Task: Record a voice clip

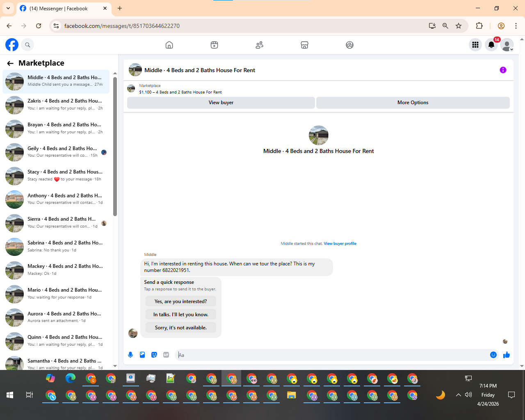Action: point(130,355)
